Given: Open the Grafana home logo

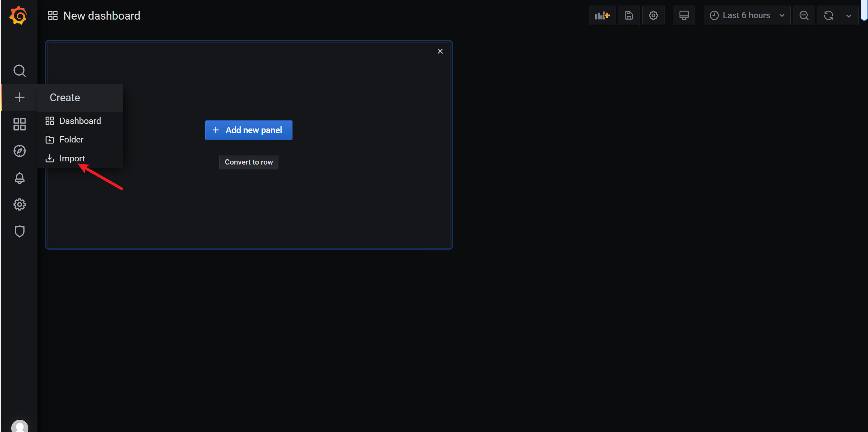Looking at the screenshot, I should (18, 15).
